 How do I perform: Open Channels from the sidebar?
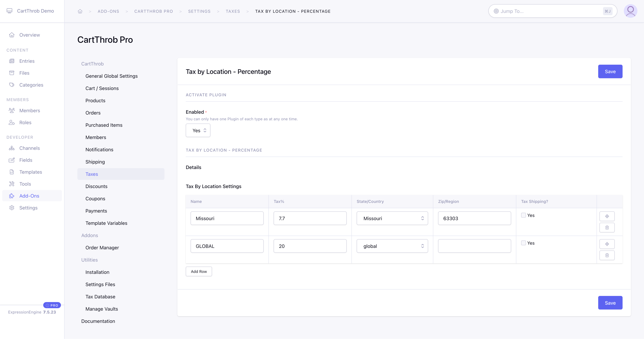tap(30, 148)
